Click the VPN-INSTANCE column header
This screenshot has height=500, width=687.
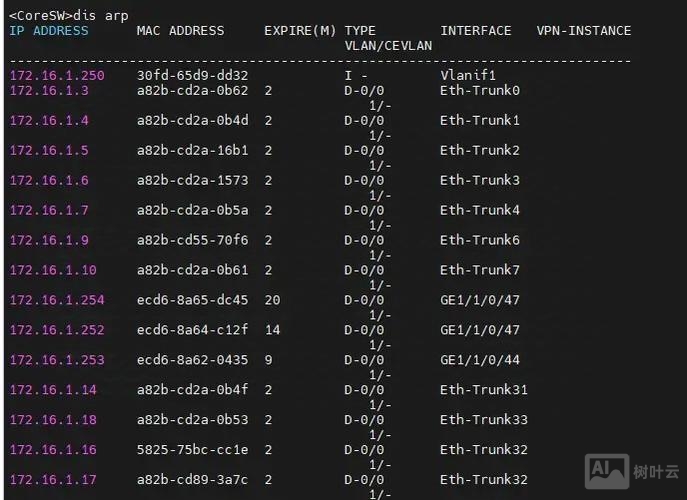pyautogui.click(x=583, y=31)
